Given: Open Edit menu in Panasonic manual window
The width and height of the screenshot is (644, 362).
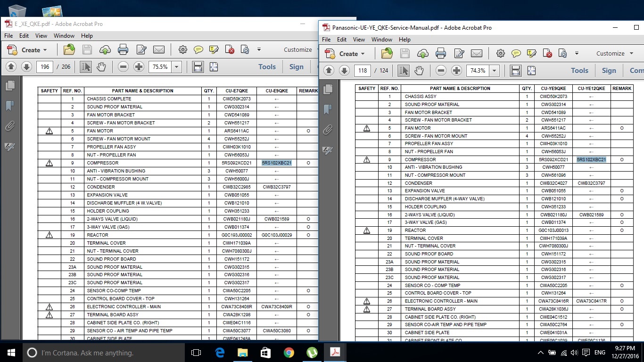Looking at the screenshot, I should [342, 40].
